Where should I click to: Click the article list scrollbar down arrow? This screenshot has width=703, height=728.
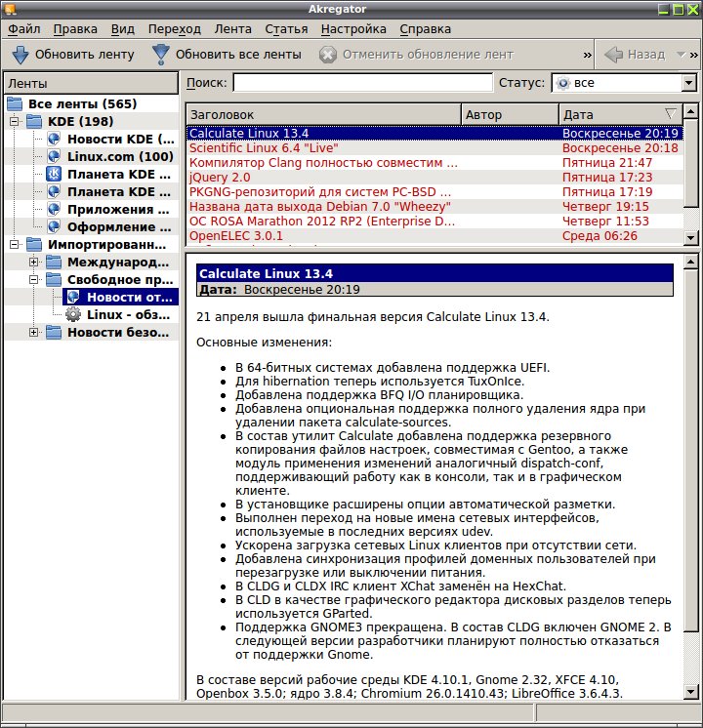click(691, 238)
